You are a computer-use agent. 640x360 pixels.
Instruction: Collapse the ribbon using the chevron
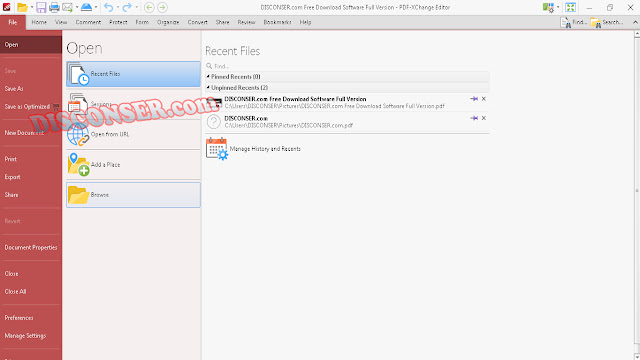click(635, 22)
